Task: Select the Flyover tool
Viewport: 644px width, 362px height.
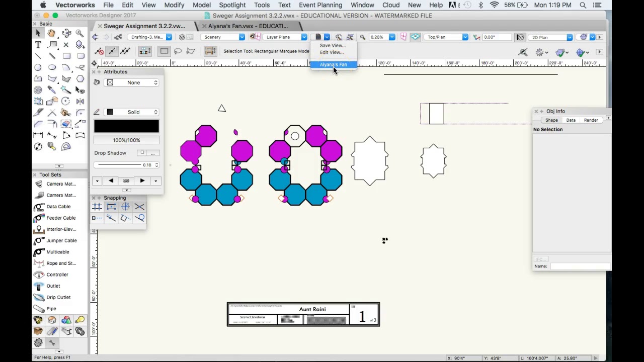Action: (x=66, y=33)
